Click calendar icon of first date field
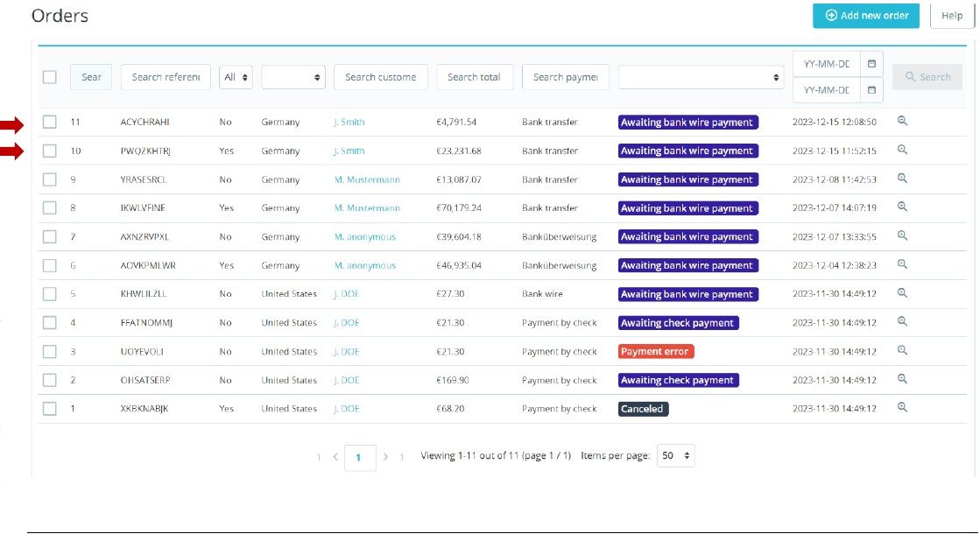The width and height of the screenshot is (980, 534). pos(871,64)
